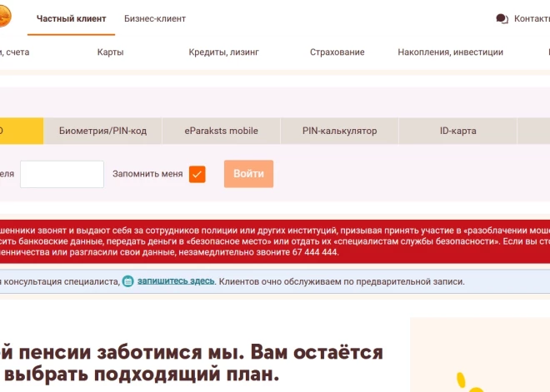550x392 pixels.
Task: Switch to 'Частный клиент' section
Action: tap(71, 18)
